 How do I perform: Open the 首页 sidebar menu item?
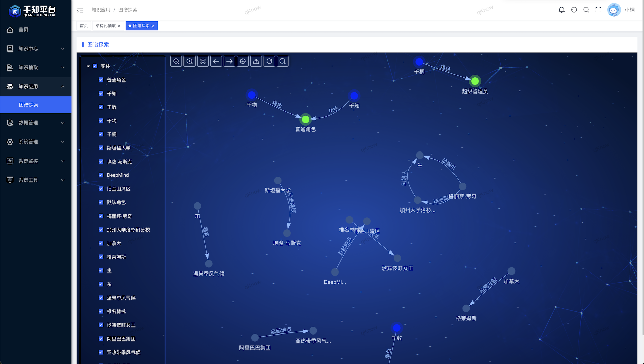click(x=23, y=29)
